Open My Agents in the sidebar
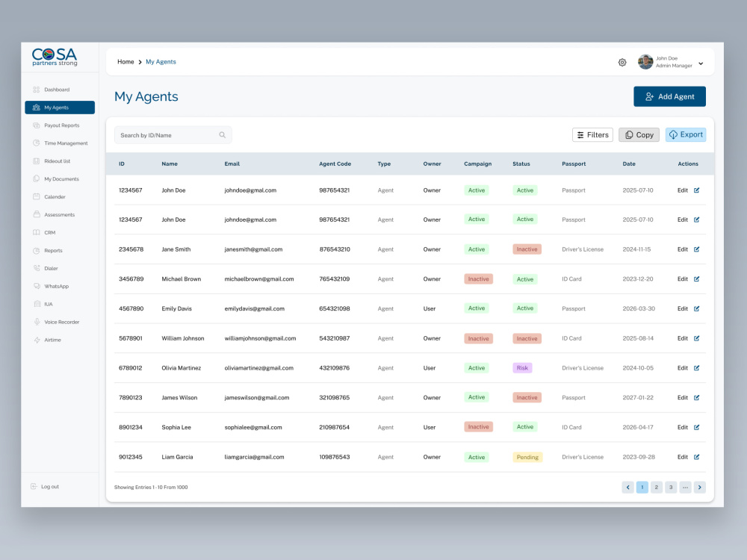The image size is (747, 560). pos(60,108)
